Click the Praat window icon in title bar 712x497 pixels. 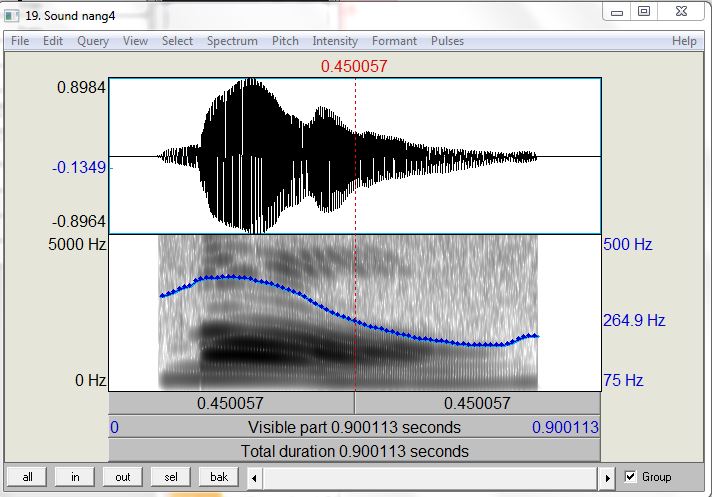12,16
